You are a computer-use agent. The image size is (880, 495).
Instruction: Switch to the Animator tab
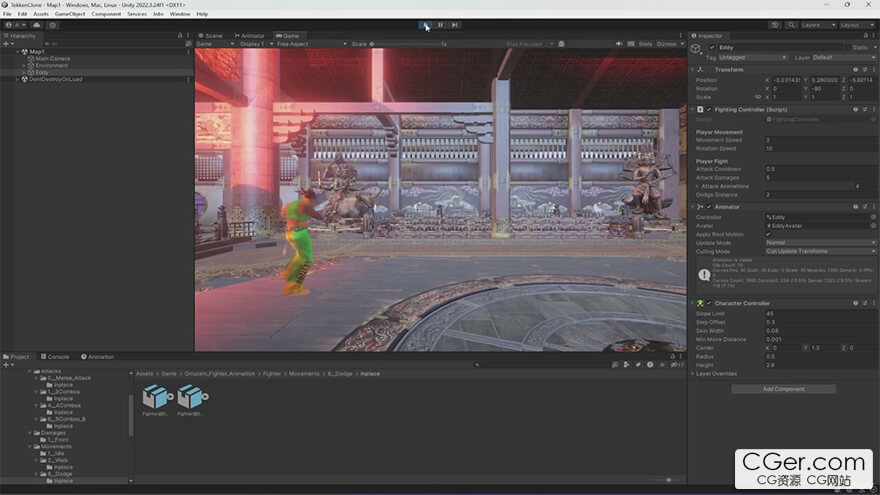[249, 35]
